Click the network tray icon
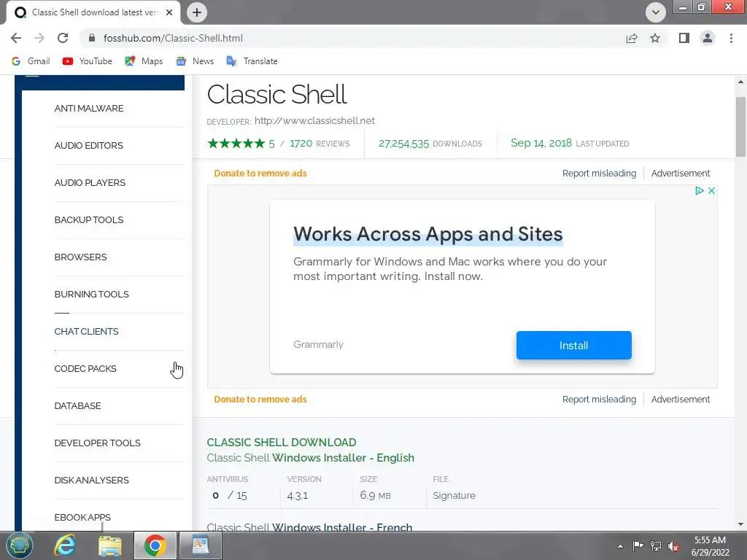The image size is (747, 560). [x=656, y=545]
